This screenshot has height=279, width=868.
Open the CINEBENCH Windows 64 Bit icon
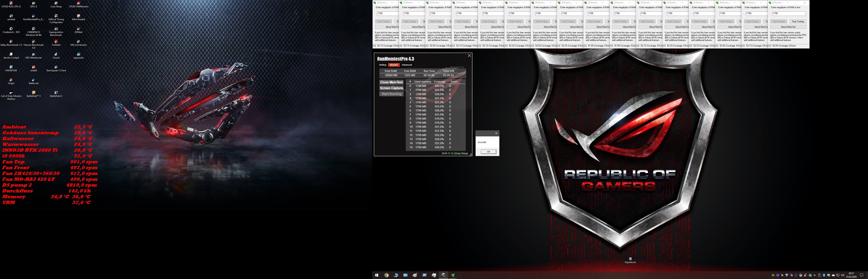pyautogui.click(x=33, y=31)
